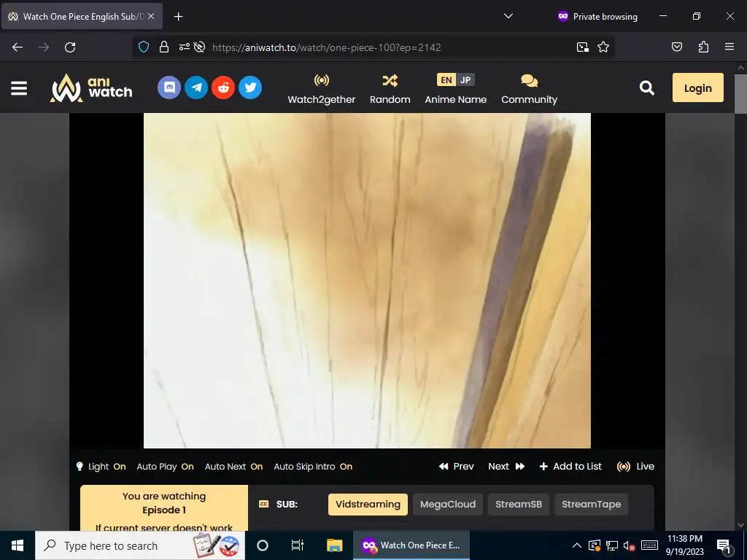Click the autoplay blocked icon

pyautogui.click(x=200, y=47)
